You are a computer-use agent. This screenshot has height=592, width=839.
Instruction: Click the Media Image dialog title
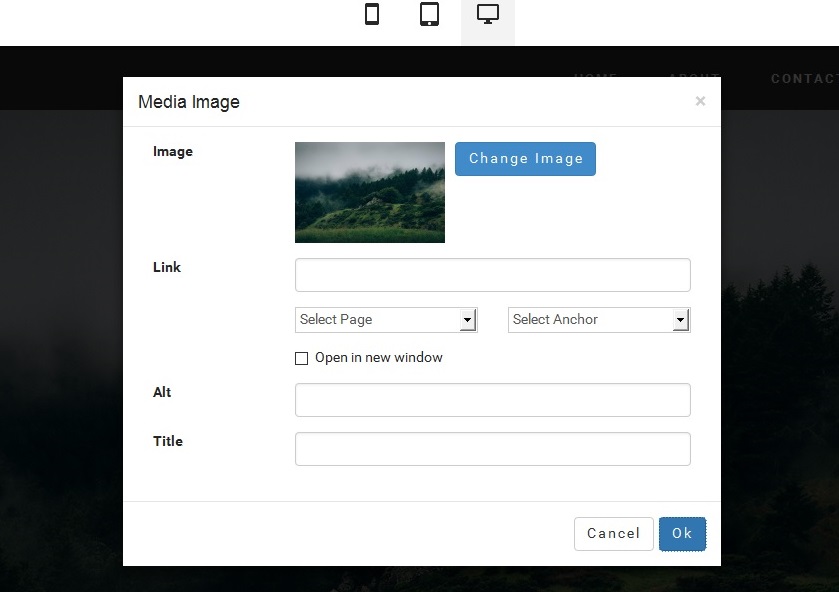[x=189, y=101]
